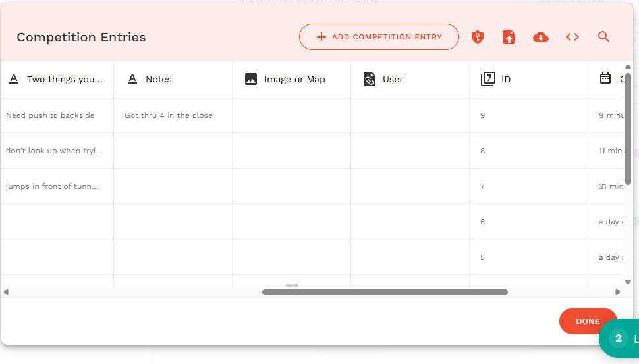Viewport: 639px width, 364px height.
Task: Click the horizontal scrollbar thumb
Action: 385,292
